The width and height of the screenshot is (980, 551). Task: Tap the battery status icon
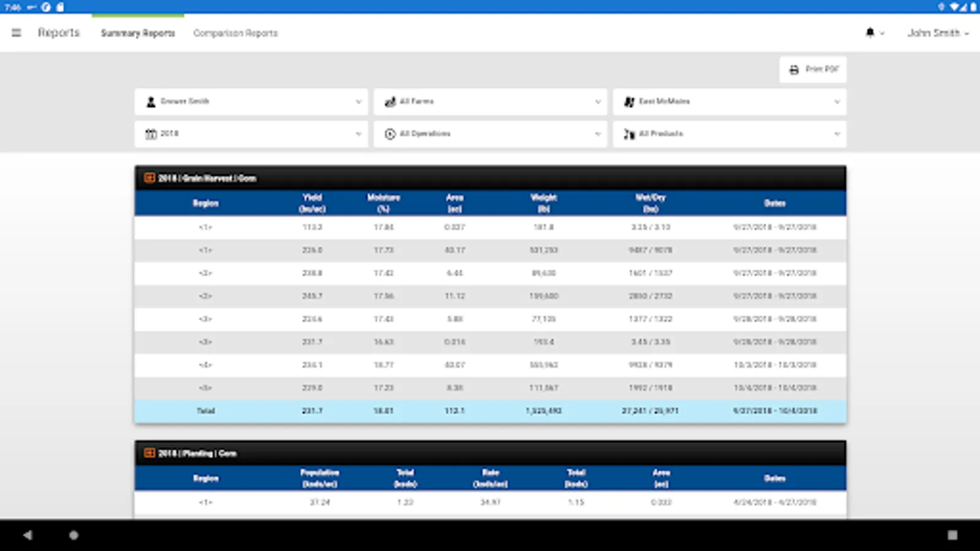coord(973,7)
